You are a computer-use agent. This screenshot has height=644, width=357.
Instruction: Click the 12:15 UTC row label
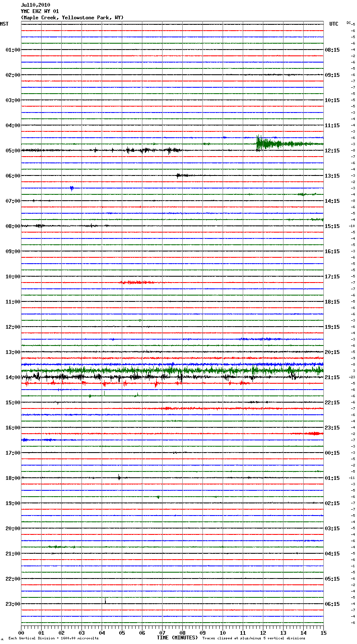(x=332, y=151)
